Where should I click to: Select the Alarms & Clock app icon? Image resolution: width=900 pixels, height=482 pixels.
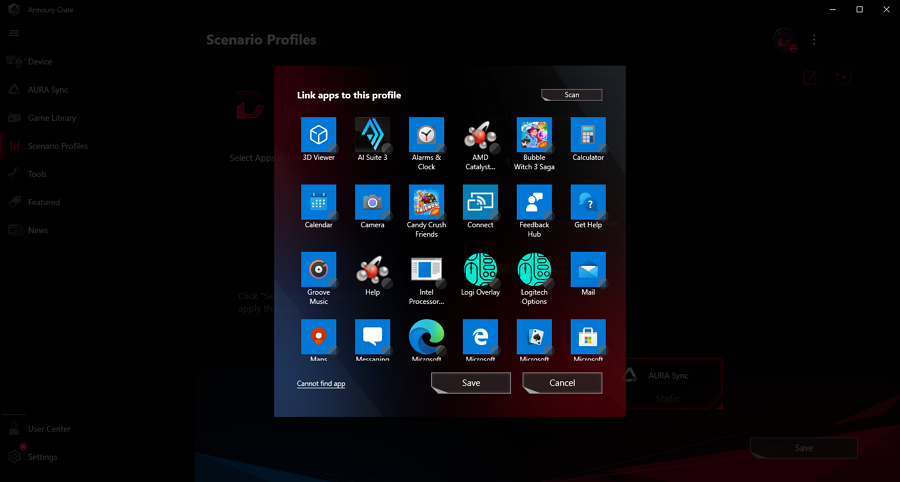pos(426,134)
